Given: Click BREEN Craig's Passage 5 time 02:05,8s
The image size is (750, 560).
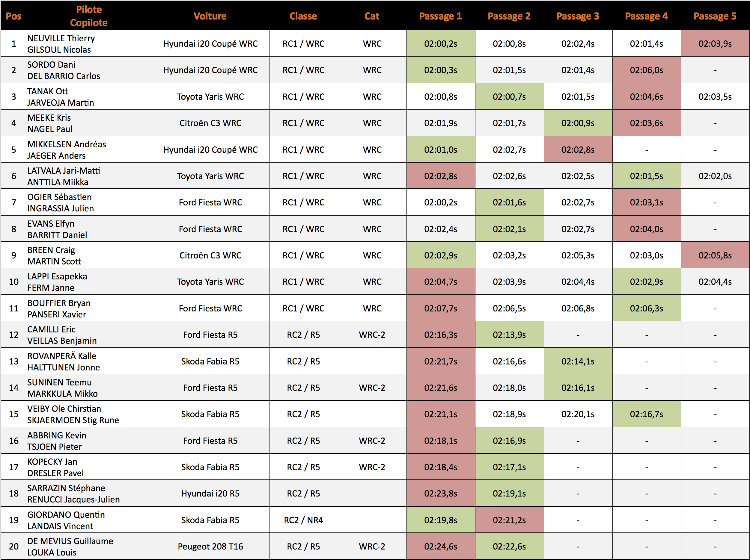Looking at the screenshot, I should click(715, 255).
